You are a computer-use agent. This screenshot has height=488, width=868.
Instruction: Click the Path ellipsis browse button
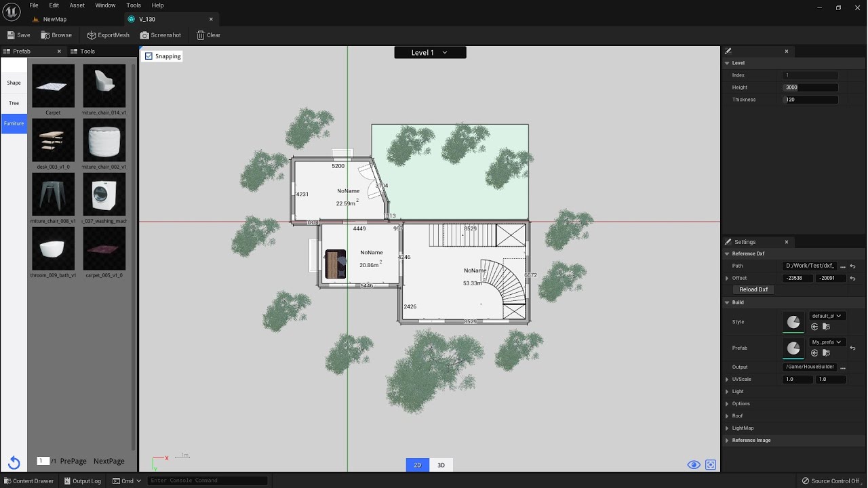tap(843, 266)
